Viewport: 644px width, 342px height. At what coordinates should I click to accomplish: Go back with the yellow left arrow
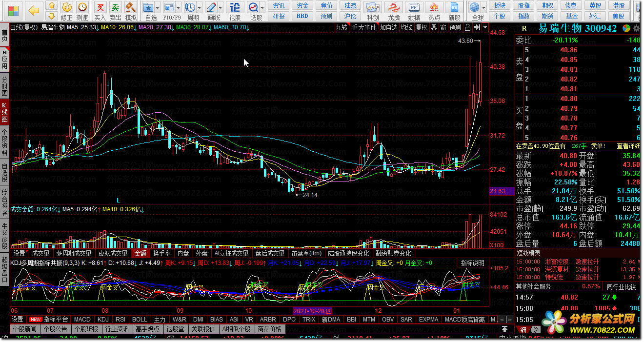[33, 10]
